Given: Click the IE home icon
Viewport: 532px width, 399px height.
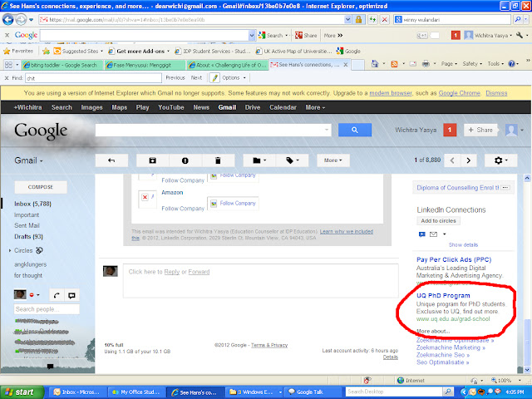Looking at the screenshot, I should 375,64.
